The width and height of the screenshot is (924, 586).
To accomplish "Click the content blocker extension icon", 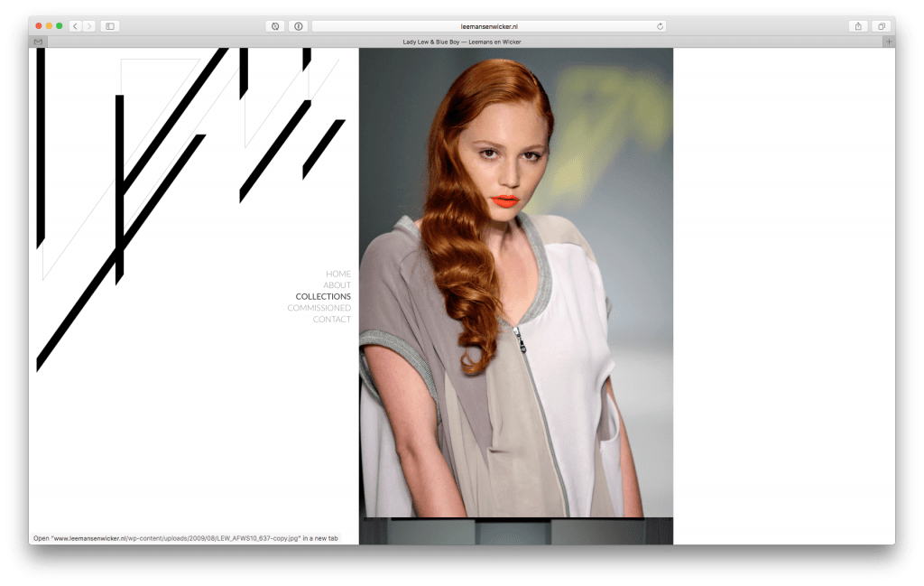I will click(x=275, y=26).
